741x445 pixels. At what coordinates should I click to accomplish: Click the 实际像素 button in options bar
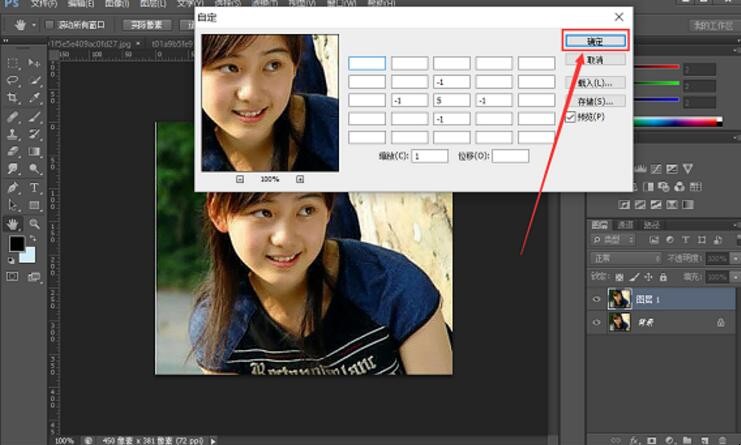click(146, 25)
